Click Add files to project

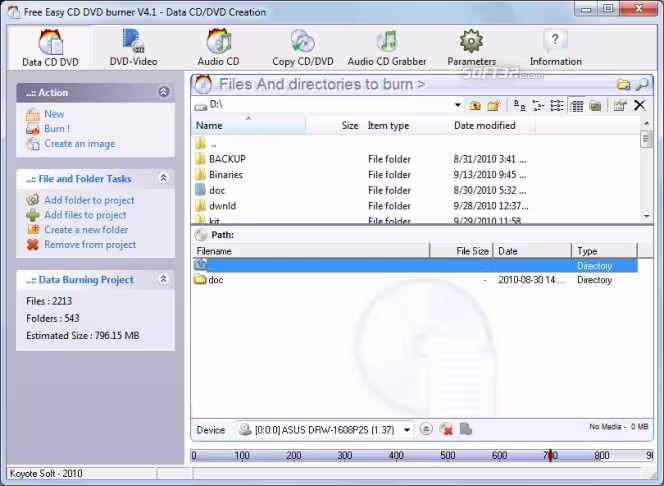[x=85, y=215]
